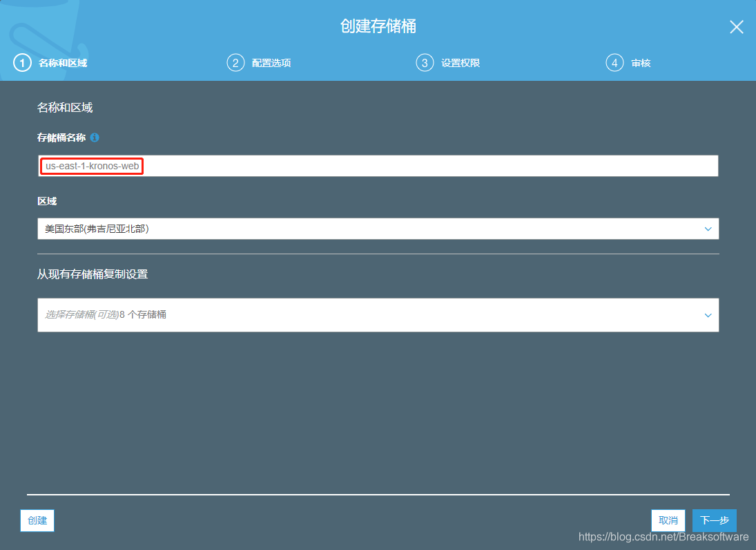Select step 1 circle icon

[x=22, y=63]
